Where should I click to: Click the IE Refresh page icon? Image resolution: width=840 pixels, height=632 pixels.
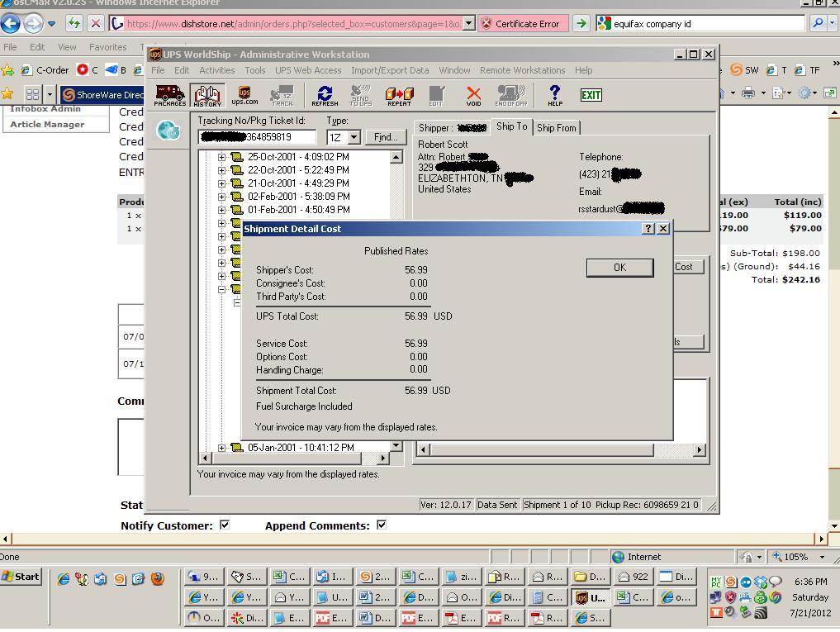[74, 23]
